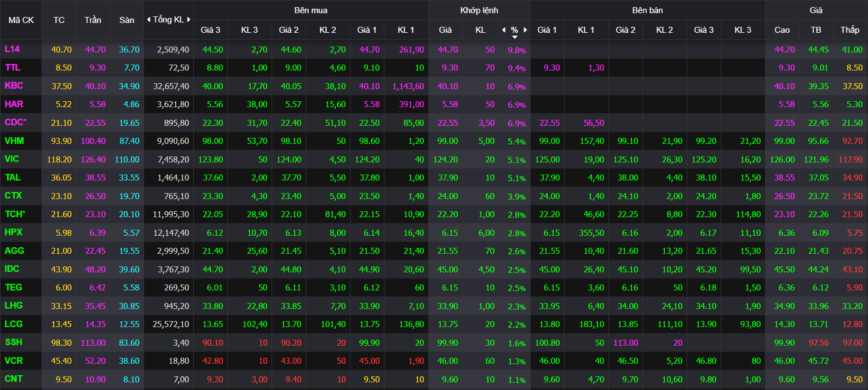Choose the VCR ticker
This screenshot has width=868, height=390.
[x=14, y=361]
